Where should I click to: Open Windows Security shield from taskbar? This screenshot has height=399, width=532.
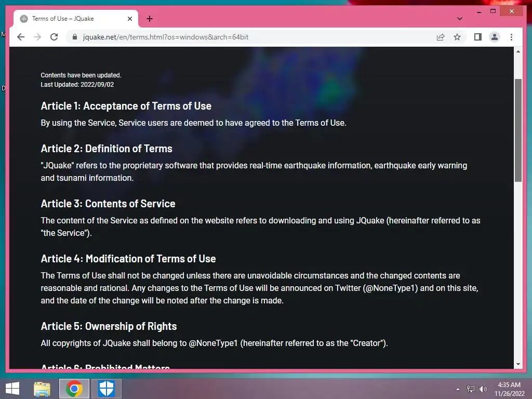pos(106,389)
